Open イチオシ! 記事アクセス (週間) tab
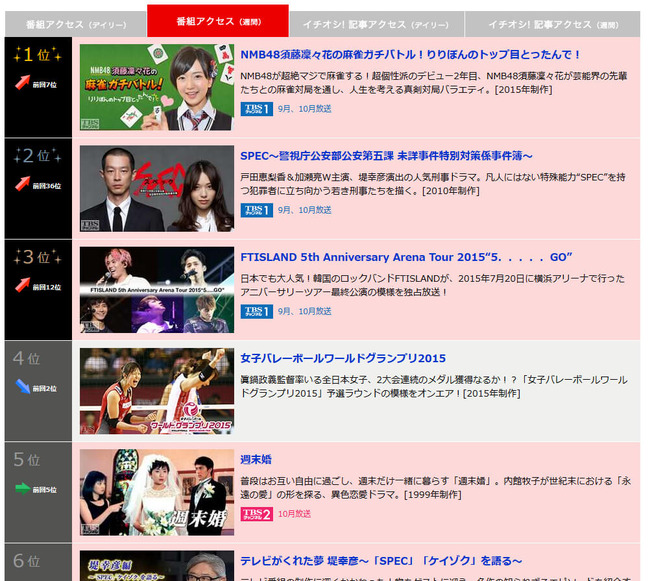This screenshot has height=581, width=650. click(553, 24)
